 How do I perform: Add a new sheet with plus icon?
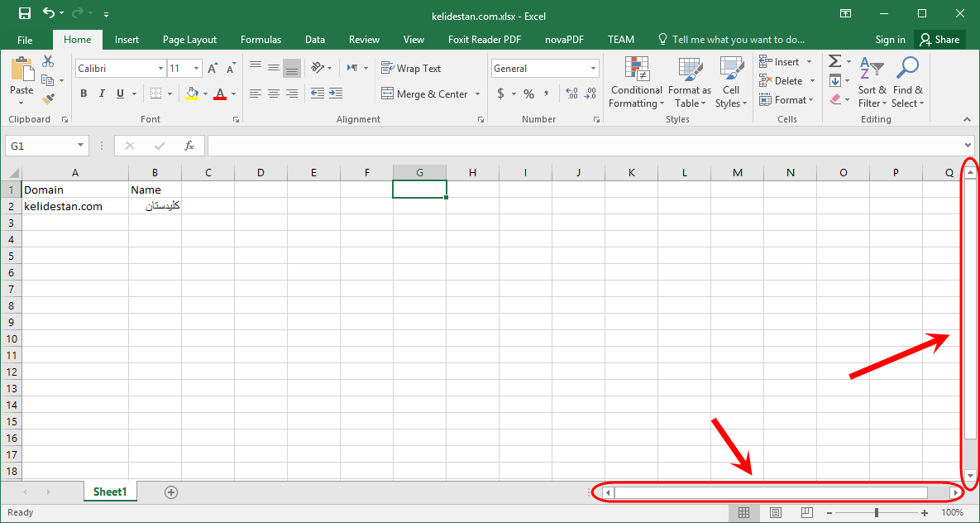170,492
